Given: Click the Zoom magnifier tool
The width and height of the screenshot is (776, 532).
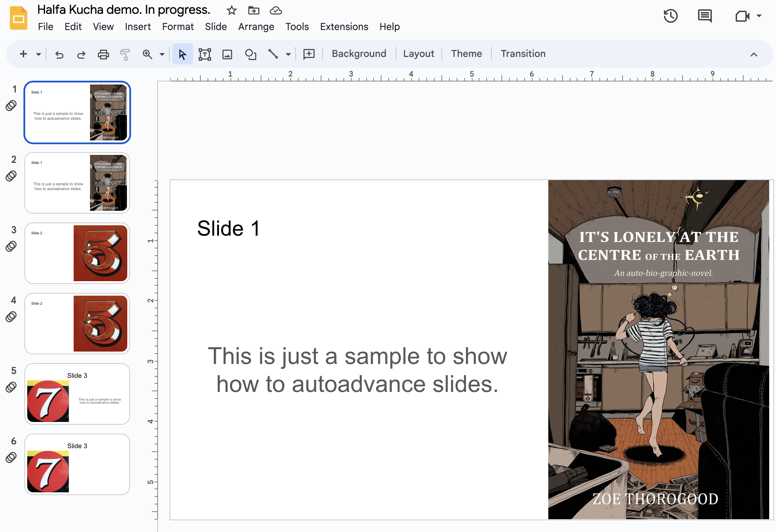Looking at the screenshot, I should point(148,54).
